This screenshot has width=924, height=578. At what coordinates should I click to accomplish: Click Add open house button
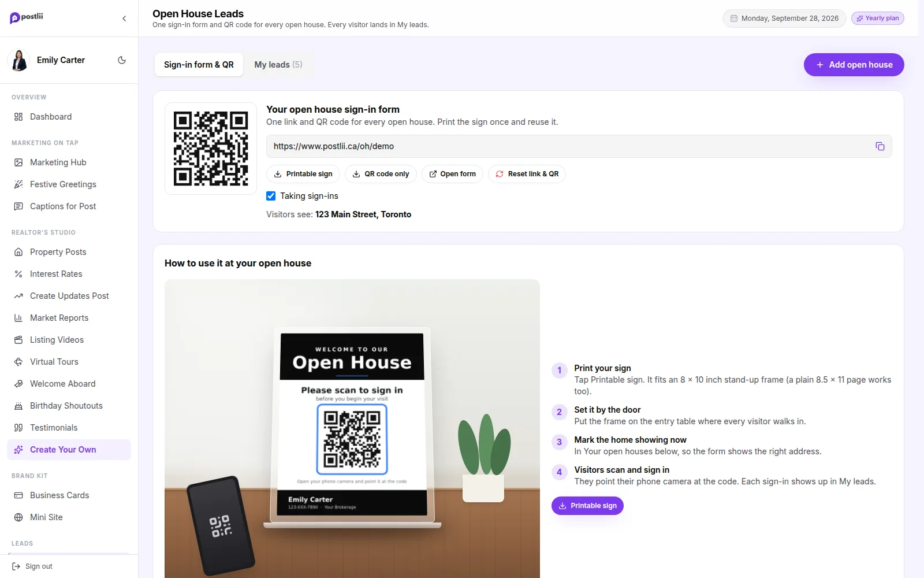(x=854, y=65)
